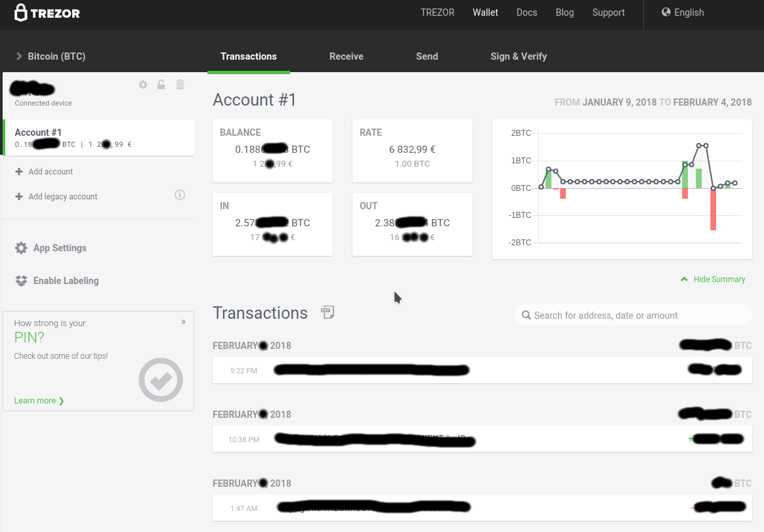Click the date range January 9, 2018
The height and width of the screenshot is (532, 764).
pos(620,102)
